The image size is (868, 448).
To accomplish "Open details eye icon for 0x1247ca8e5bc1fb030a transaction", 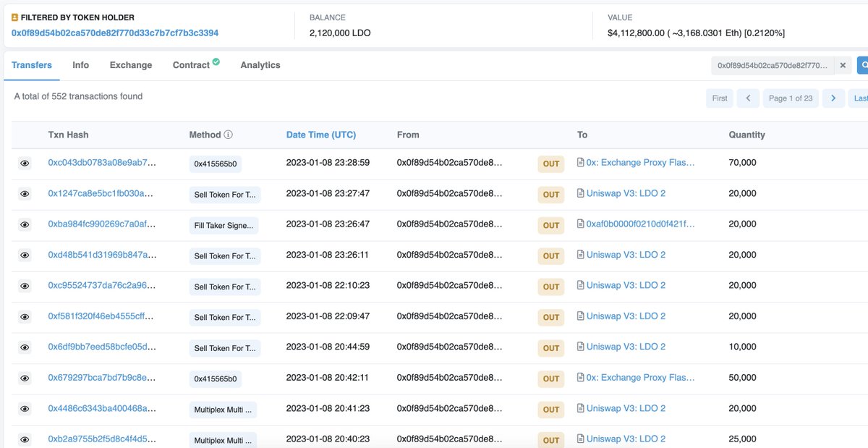I will 25,194.
